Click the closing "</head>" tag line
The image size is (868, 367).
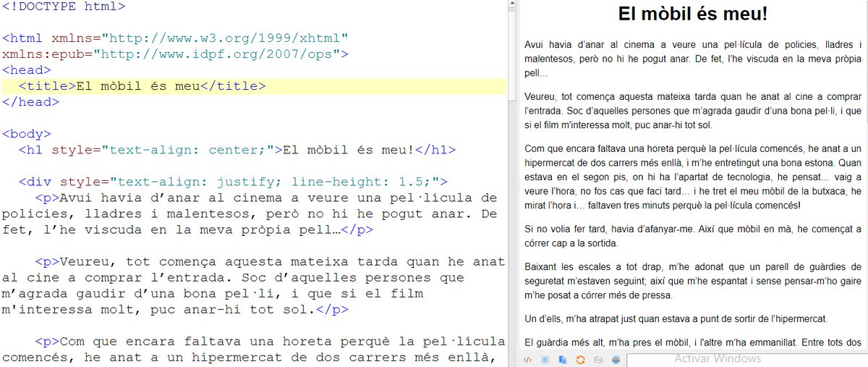(x=31, y=102)
